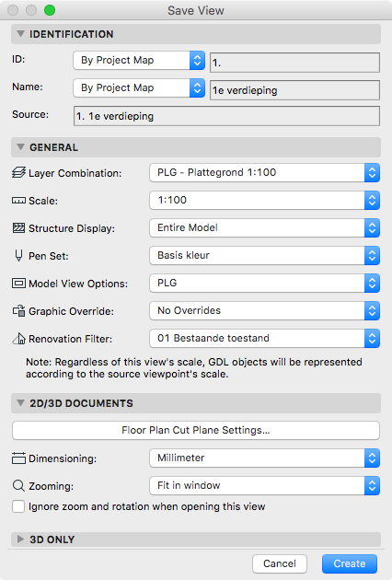The height and width of the screenshot is (580, 392).
Task: Click the Zooming magnifier icon
Action: [18, 485]
